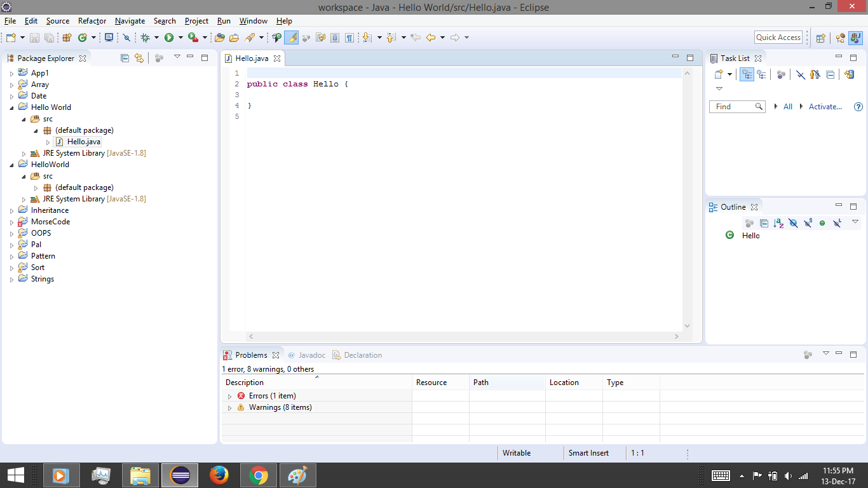Click the Next Annotation arrow icon

pyautogui.click(x=367, y=37)
